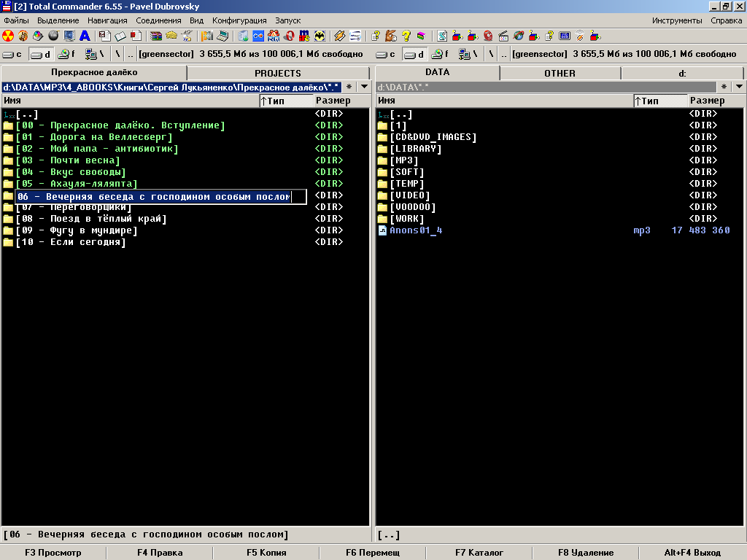
Task: Go to root directory in left panel
Action: point(117,54)
